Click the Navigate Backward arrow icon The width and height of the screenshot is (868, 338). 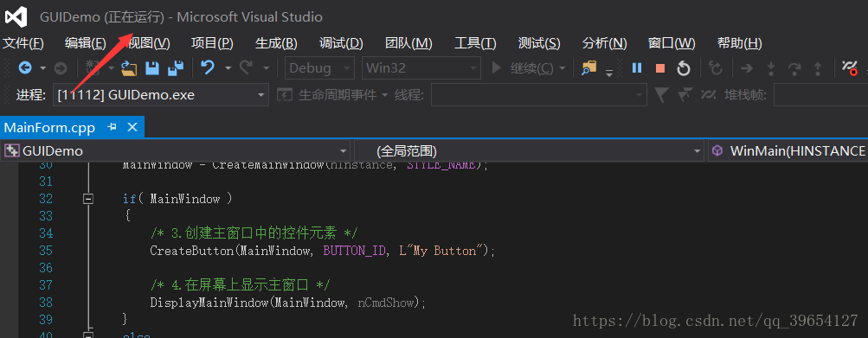pos(25,68)
